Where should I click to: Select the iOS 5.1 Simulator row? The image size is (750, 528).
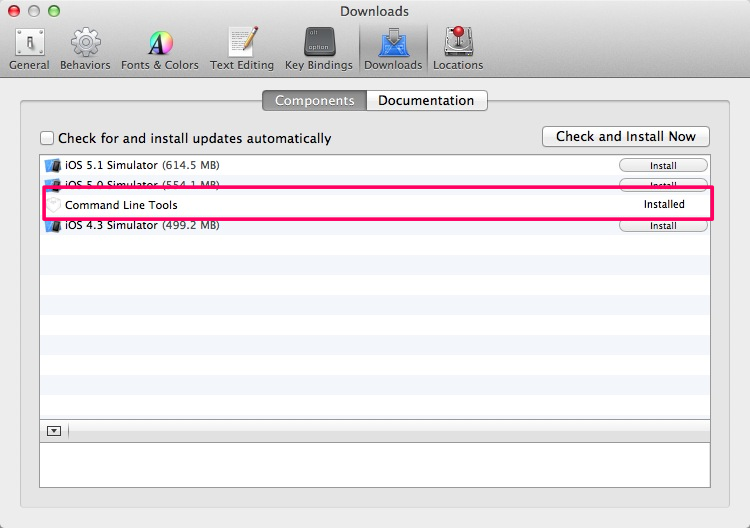(x=375, y=165)
